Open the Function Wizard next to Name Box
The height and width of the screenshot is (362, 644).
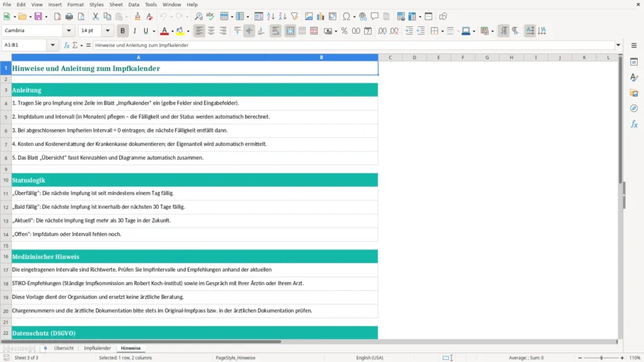pos(67,45)
